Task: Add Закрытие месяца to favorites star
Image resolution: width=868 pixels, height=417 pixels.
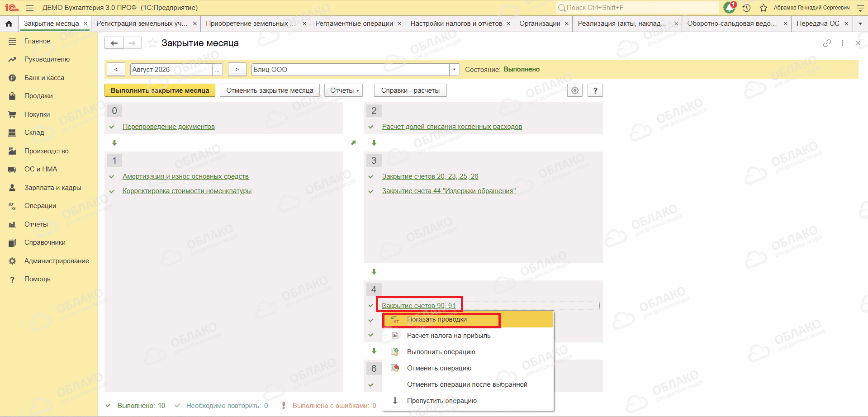Action: [152, 43]
